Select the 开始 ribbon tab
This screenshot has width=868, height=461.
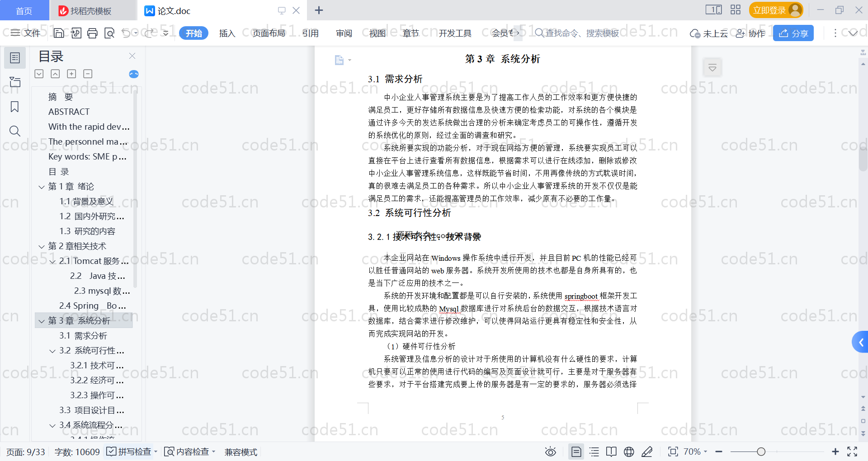click(x=193, y=33)
